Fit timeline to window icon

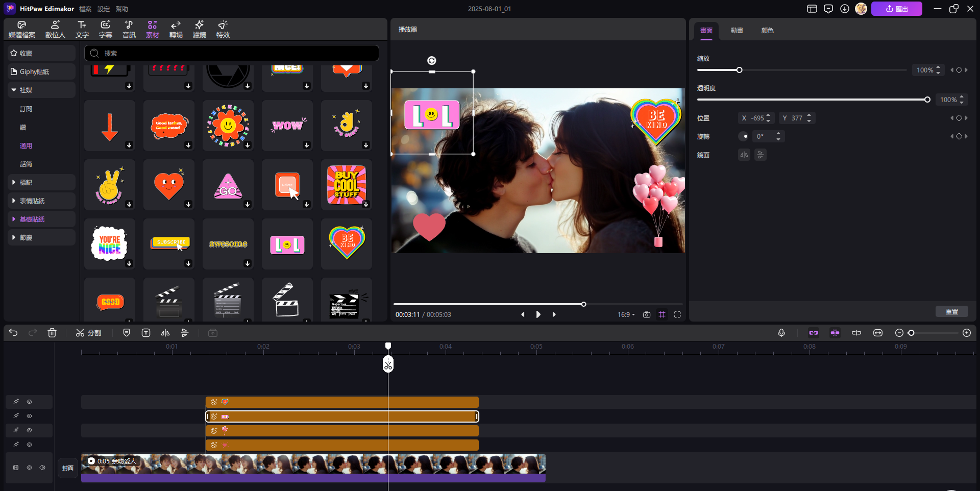pyautogui.click(x=878, y=333)
